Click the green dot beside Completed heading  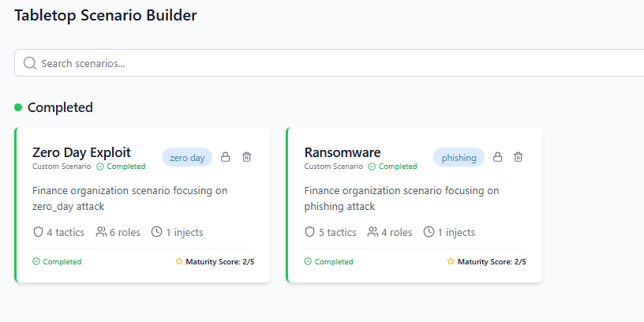point(18,107)
